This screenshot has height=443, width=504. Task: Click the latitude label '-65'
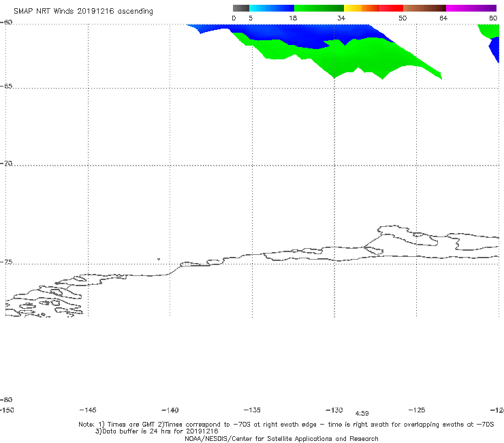pos(6,87)
